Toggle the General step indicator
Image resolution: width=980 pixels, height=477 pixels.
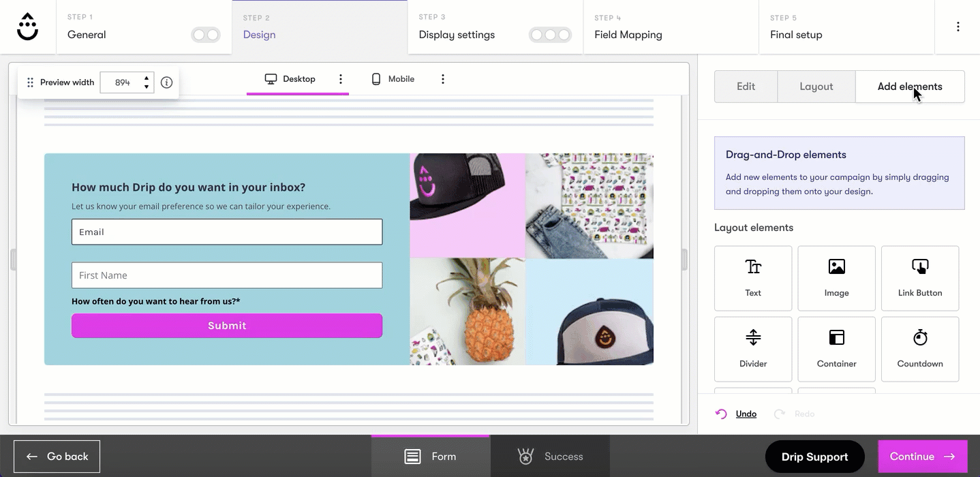(206, 35)
